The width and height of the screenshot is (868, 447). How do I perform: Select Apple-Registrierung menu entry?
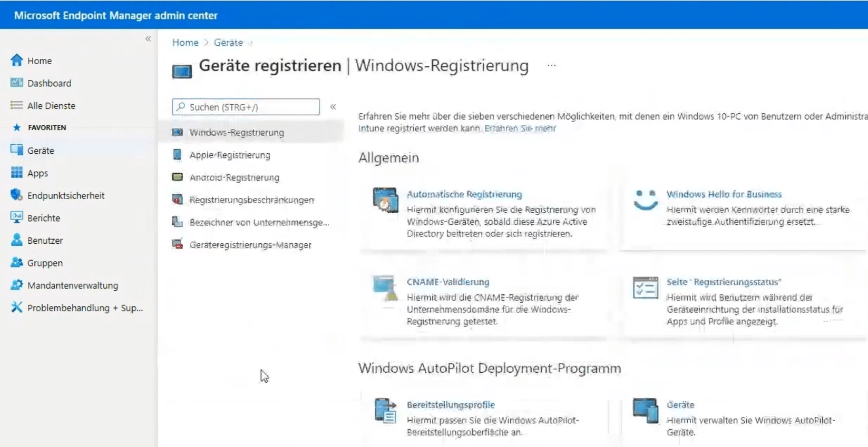point(230,155)
